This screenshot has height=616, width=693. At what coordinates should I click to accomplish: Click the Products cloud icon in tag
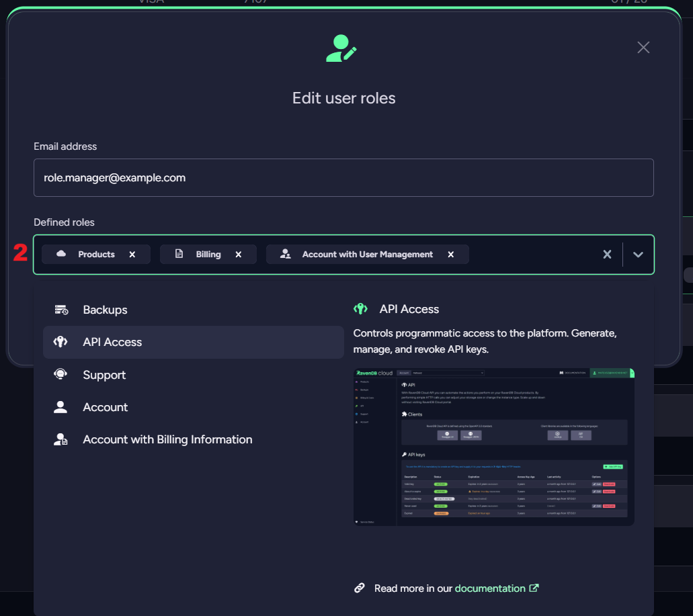62,254
